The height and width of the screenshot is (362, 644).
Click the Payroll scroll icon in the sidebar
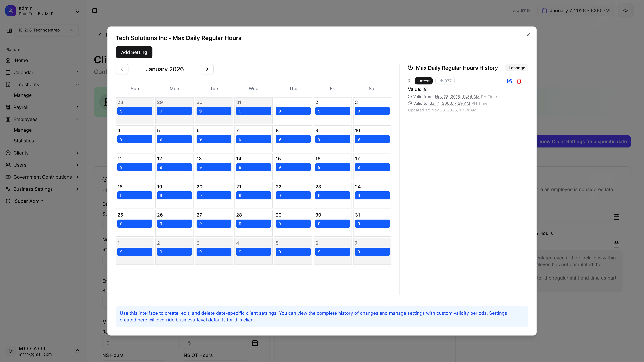(8, 107)
